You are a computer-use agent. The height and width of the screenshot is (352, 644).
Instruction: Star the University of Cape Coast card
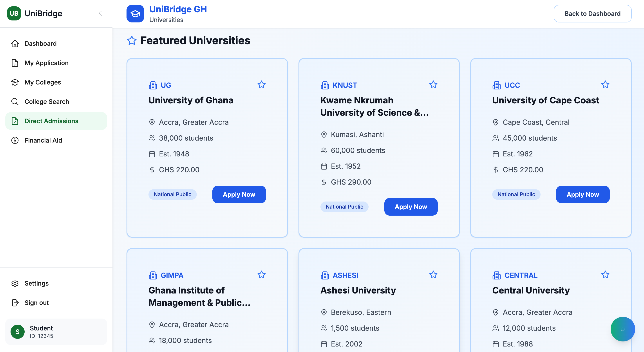[605, 85]
